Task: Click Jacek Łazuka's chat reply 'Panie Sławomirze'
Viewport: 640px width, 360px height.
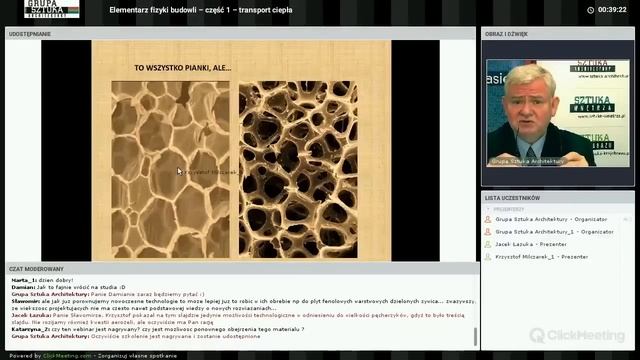Action: click(238, 319)
